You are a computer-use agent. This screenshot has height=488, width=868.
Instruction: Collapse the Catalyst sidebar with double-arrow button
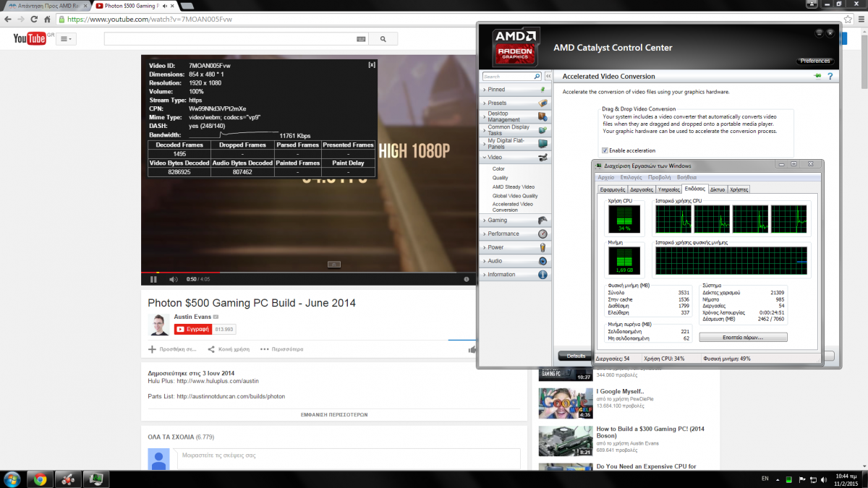click(x=548, y=76)
